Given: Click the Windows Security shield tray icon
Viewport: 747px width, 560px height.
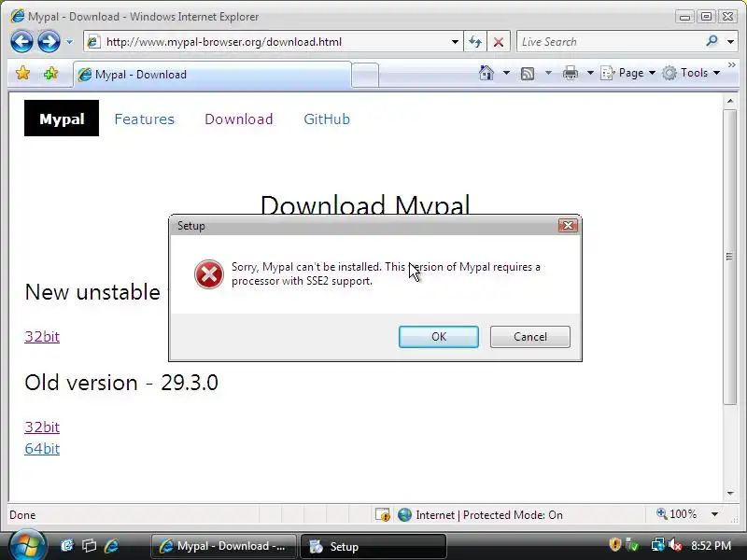Looking at the screenshot, I should (x=615, y=544).
